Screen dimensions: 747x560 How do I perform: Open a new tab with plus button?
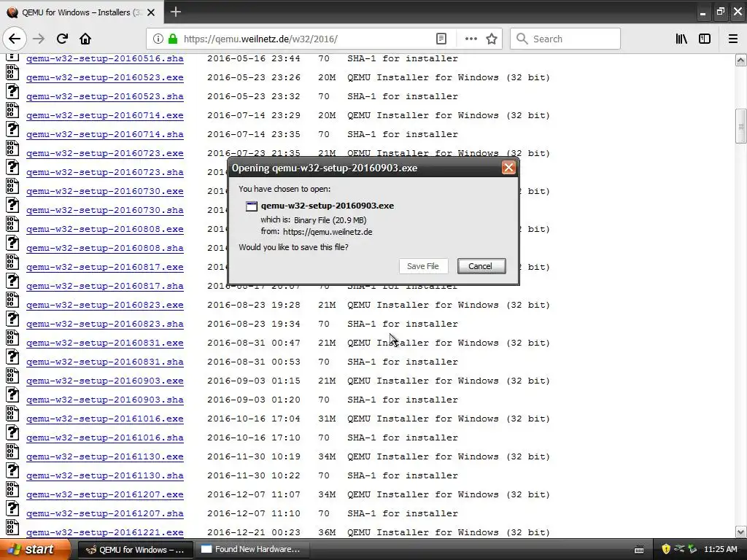(176, 12)
